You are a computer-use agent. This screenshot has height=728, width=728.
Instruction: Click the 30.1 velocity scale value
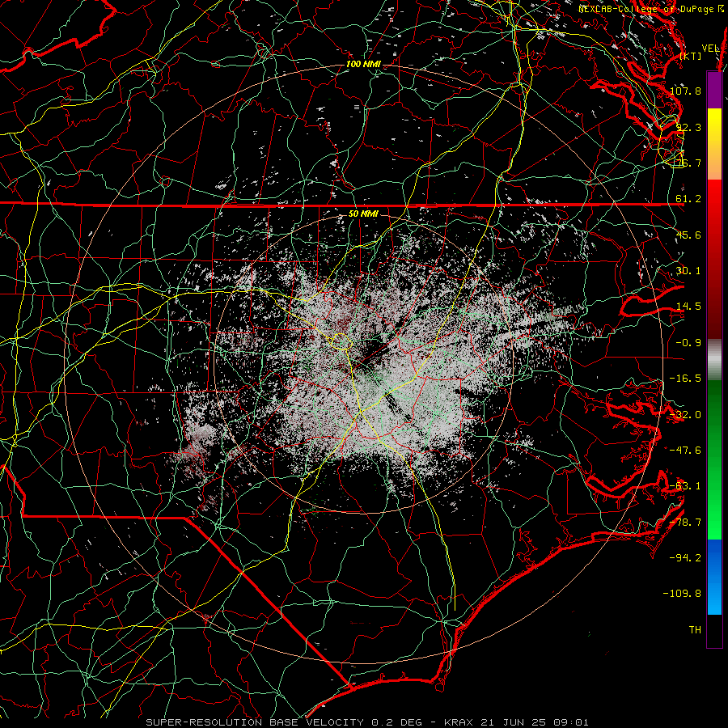688,271
